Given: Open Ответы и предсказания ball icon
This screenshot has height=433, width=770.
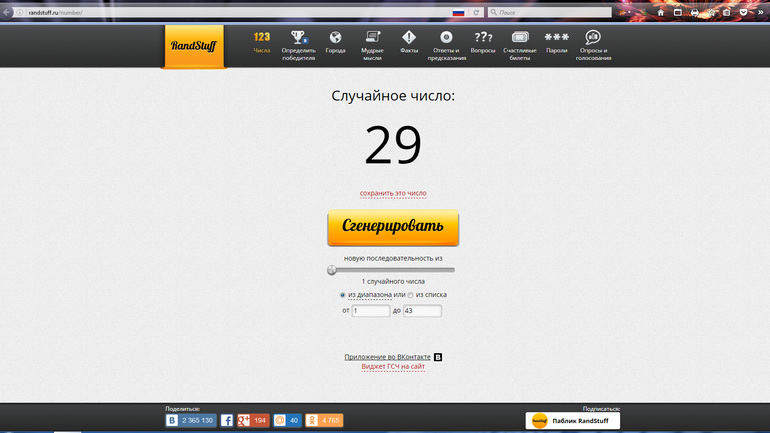Looking at the screenshot, I should point(447,38).
